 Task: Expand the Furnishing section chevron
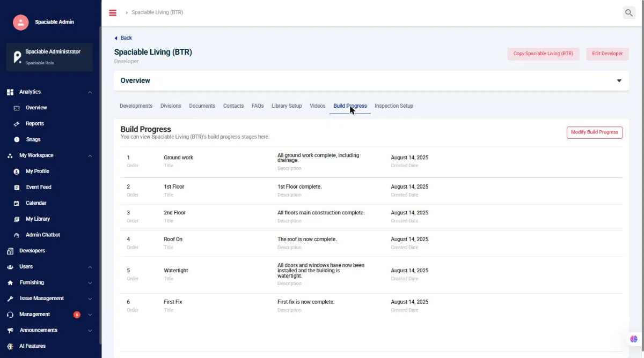pyautogui.click(x=90, y=283)
